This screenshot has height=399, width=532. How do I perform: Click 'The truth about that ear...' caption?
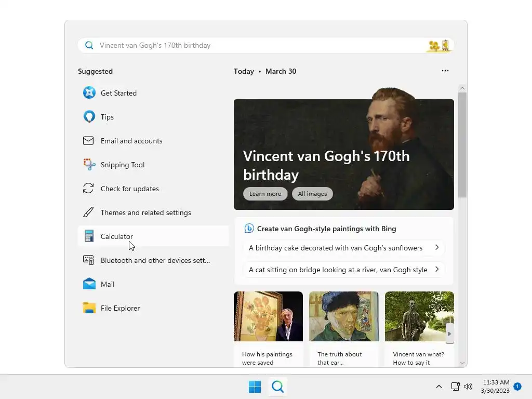(x=339, y=358)
